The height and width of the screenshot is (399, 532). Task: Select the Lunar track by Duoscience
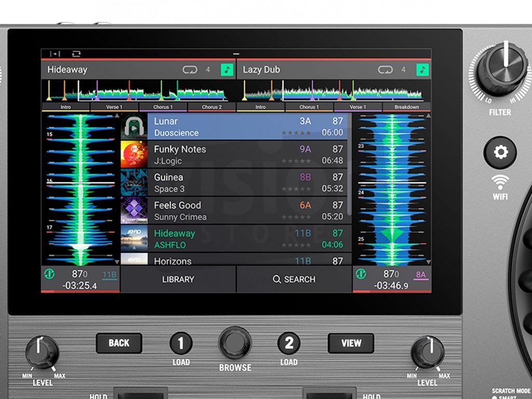coord(247,127)
